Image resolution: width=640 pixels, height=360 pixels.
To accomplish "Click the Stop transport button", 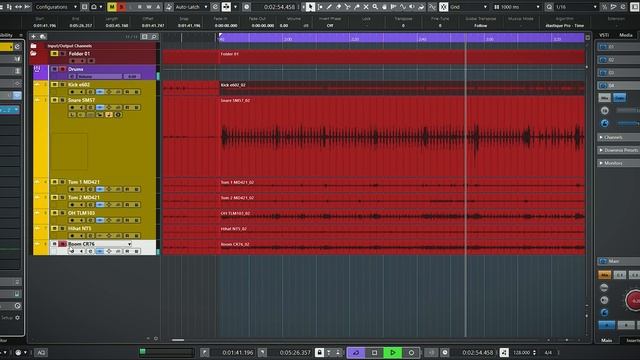I will coord(374,352).
